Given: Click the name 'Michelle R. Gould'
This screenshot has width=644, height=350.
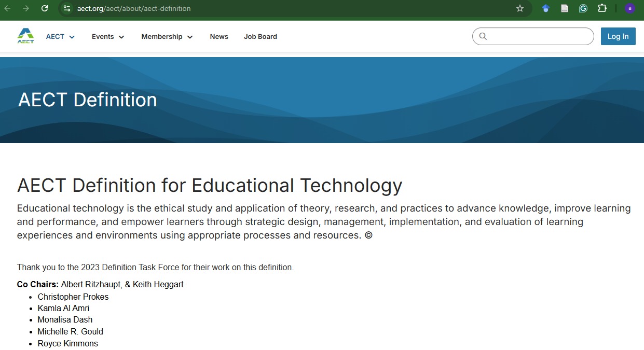Looking at the screenshot, I should coord(71,331).
